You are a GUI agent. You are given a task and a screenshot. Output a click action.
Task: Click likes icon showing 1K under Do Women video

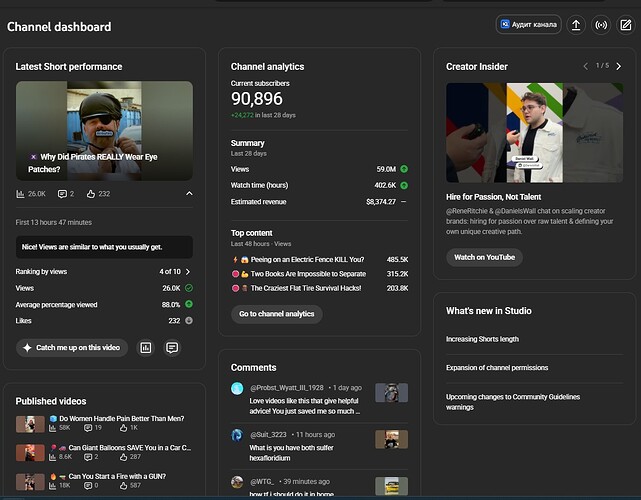(123, 428)
